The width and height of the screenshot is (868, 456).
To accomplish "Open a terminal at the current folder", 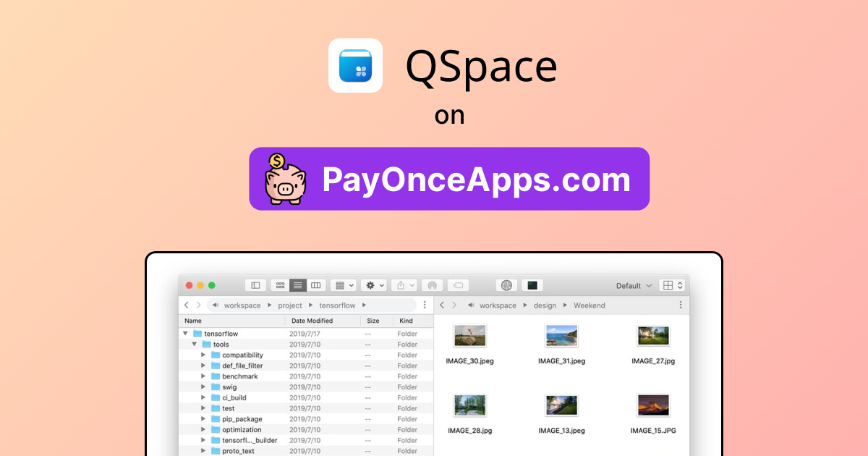I will click(x=531, y=284).
